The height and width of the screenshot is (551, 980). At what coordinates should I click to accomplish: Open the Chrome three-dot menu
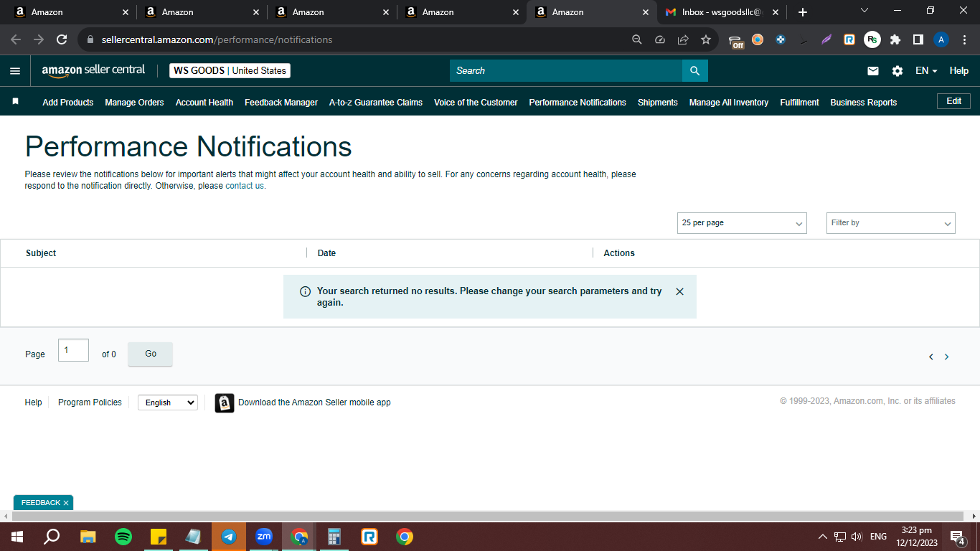click(964, 39)
